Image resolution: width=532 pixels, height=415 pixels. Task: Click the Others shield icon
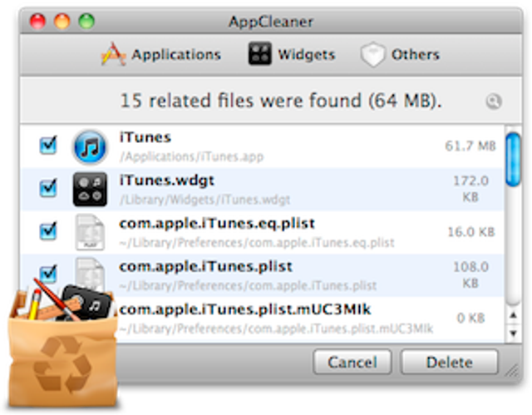(372, 54)
